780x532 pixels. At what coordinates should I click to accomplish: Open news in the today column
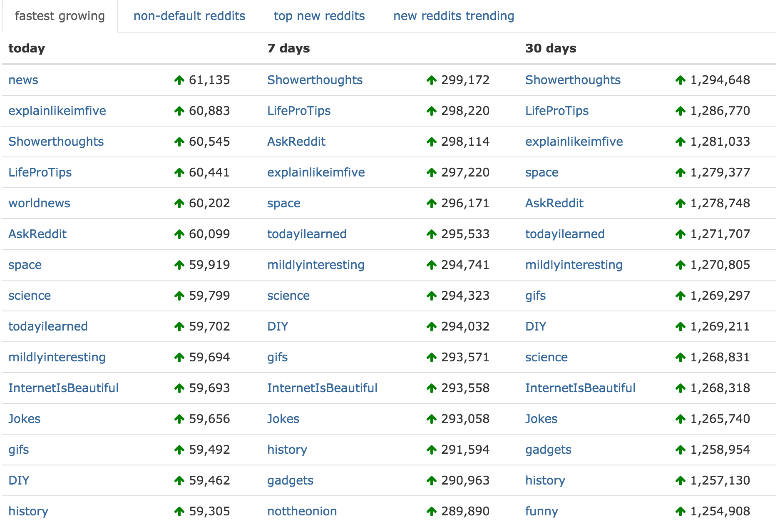point(23,80)
